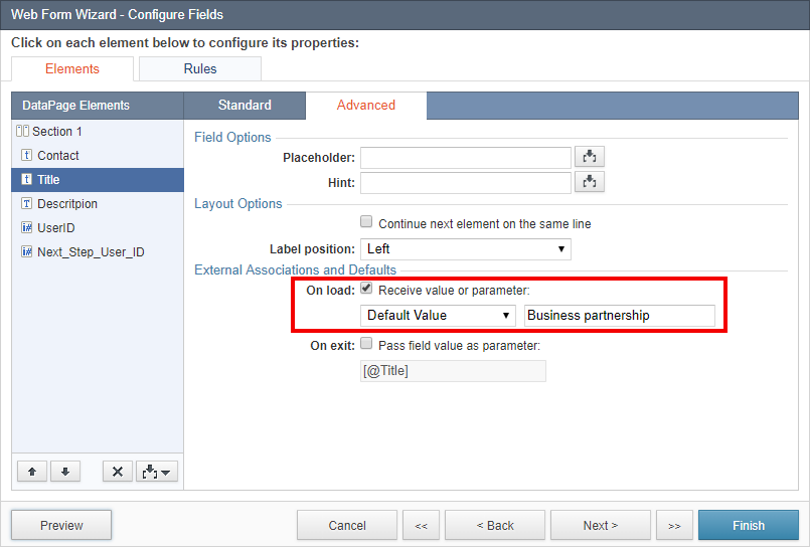The height and width of the screenshot is (547, 810).
Task: Click the move element down arrow
Action: [65, 471]
